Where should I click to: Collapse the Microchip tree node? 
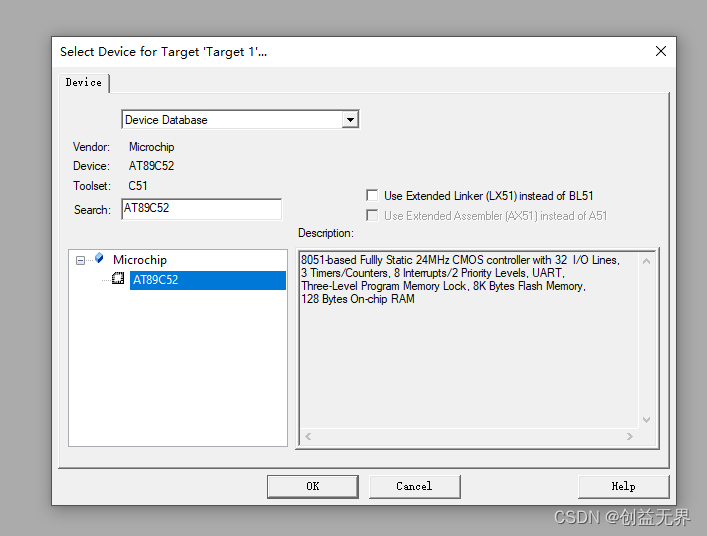tap(80, 260)
